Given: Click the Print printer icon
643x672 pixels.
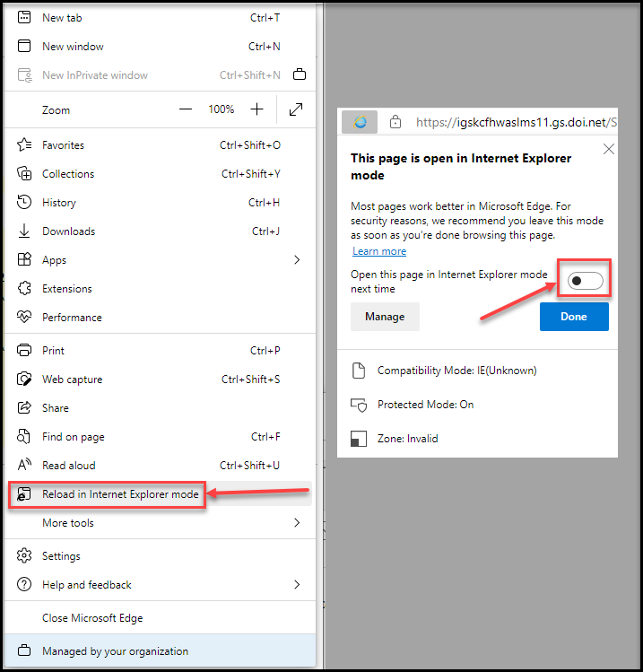Looking at the screenshot, I should coord(24,350).
